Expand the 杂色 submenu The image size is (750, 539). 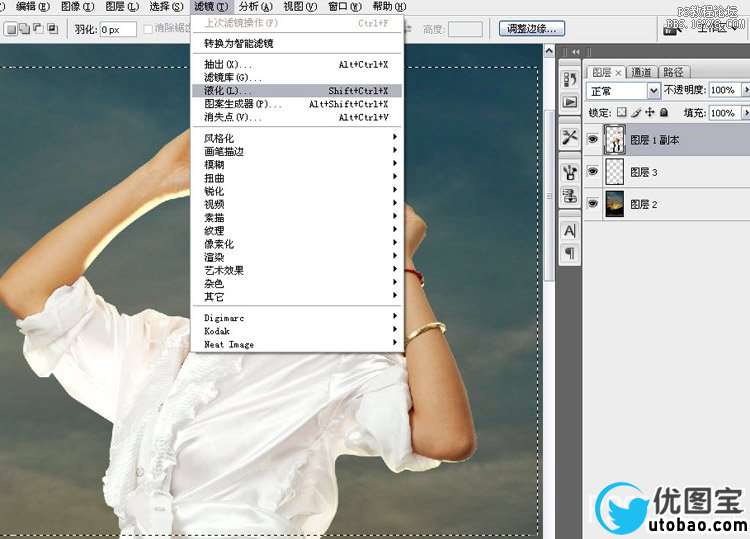(x=297, y=284)
